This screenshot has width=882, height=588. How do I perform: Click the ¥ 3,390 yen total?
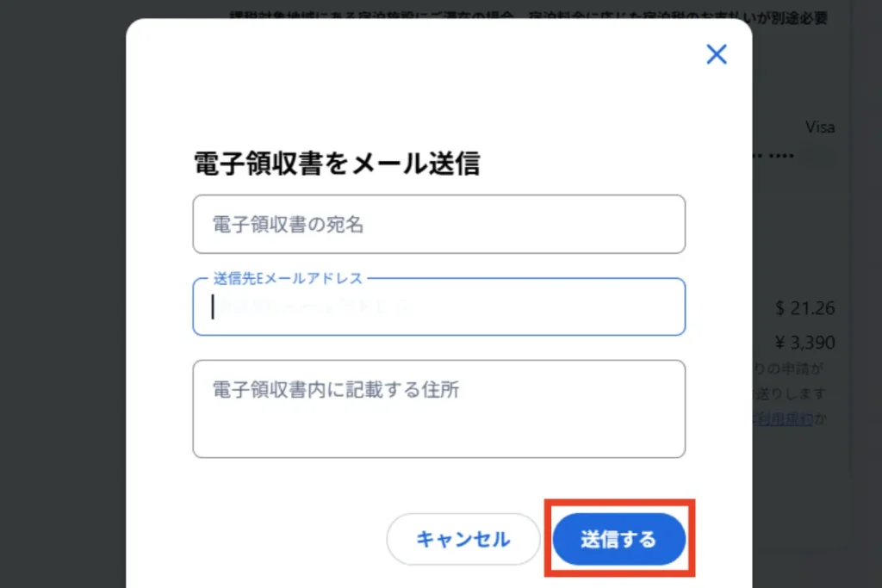click(x=805, y=342)
